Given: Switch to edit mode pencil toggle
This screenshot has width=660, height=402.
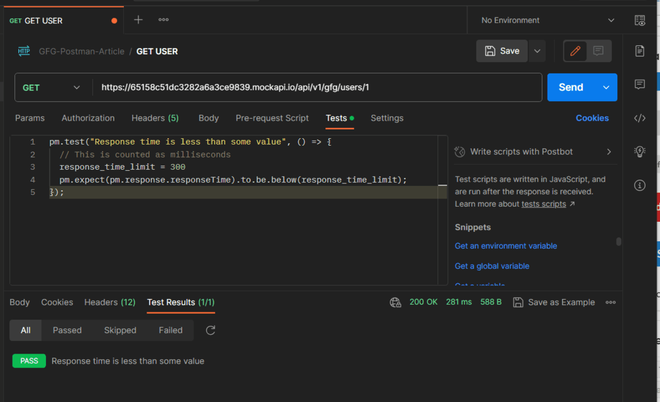Looking at the screenshot, I should click(x=575, y=51).
